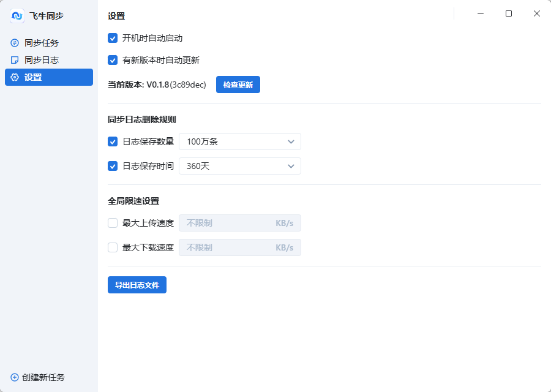The image size is (551, 392).
Task: Click the 创建新任务 plus icon
Action: click(13, 377)
